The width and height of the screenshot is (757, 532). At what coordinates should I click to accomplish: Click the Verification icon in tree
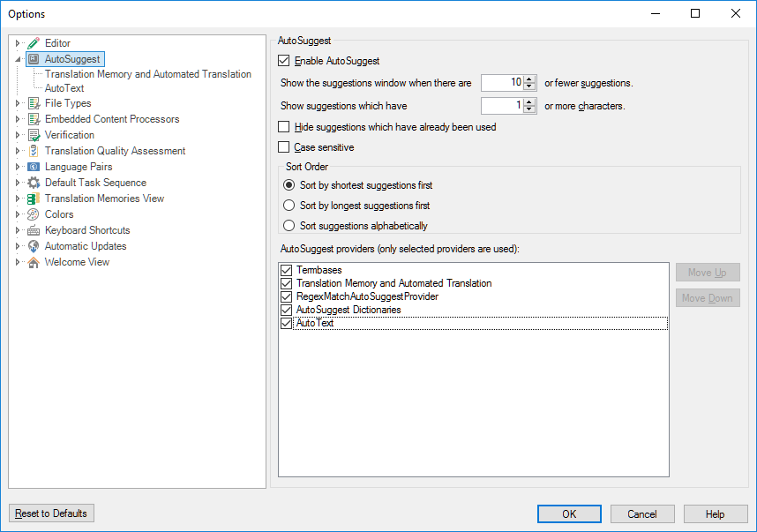tap(34, 135)
